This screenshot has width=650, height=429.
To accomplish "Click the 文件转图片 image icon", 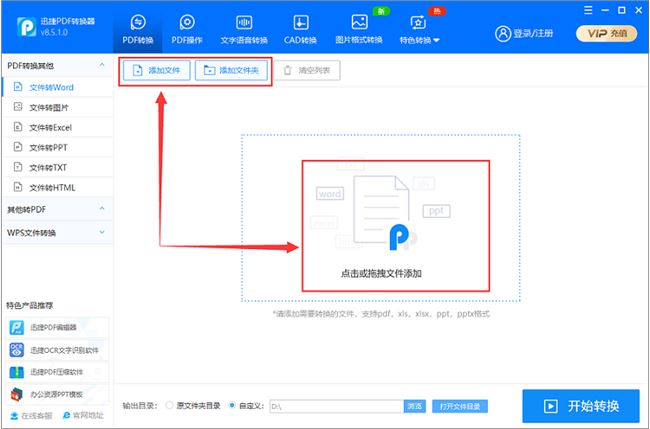I will (x=18, y=107).
